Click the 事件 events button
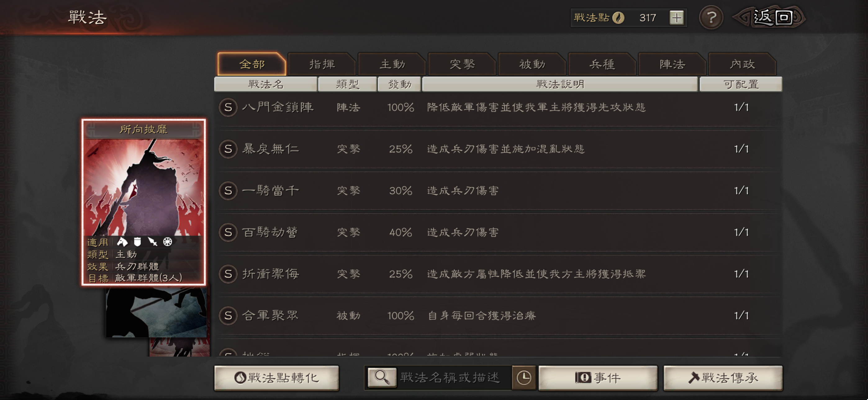 [x=598, y=378]
